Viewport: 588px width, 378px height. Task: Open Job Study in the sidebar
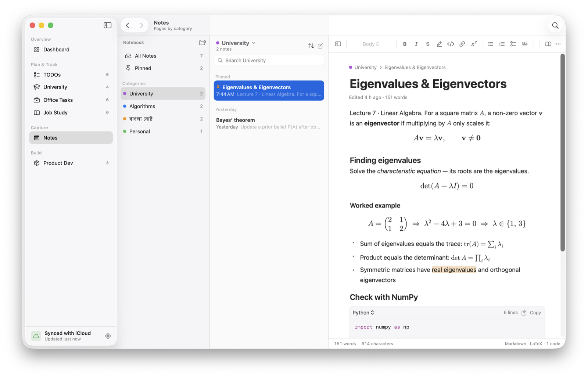pyautogui.click(x=71, y=112)
